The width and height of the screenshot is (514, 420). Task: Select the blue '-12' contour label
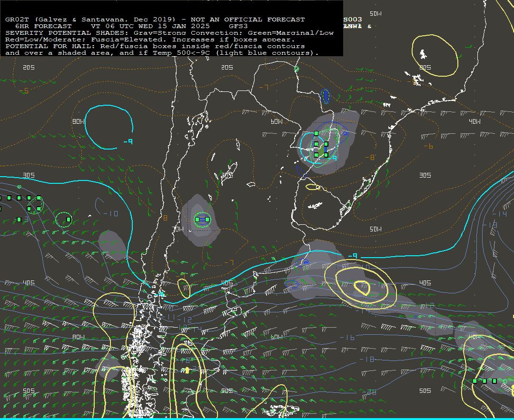pyautogui.click(x=185, y=320)
